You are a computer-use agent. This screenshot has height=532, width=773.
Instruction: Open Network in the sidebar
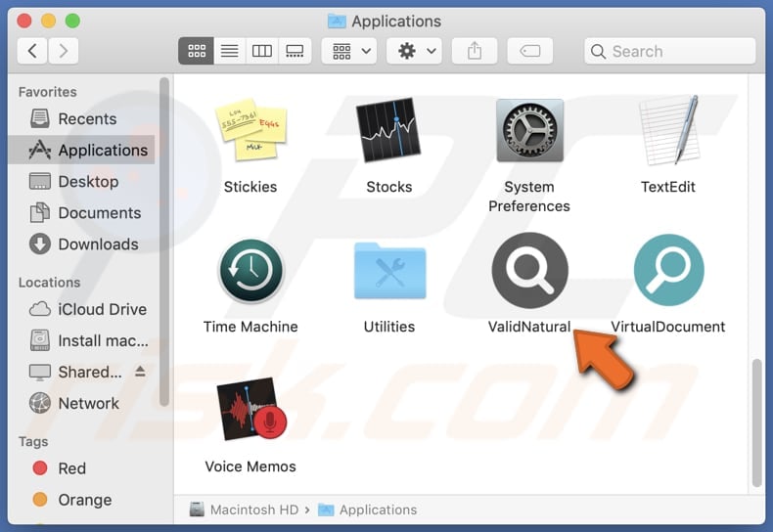81,404
